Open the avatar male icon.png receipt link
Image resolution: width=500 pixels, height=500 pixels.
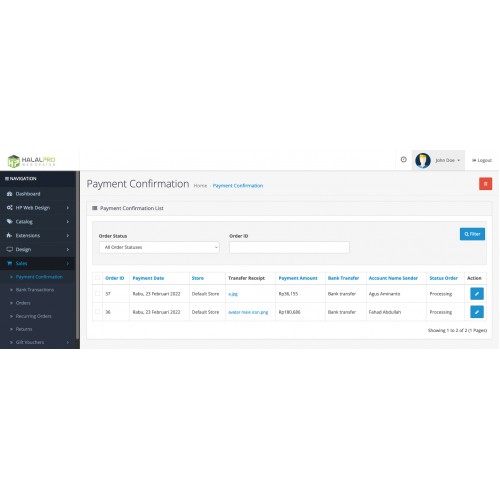click(x=248, y=312)
